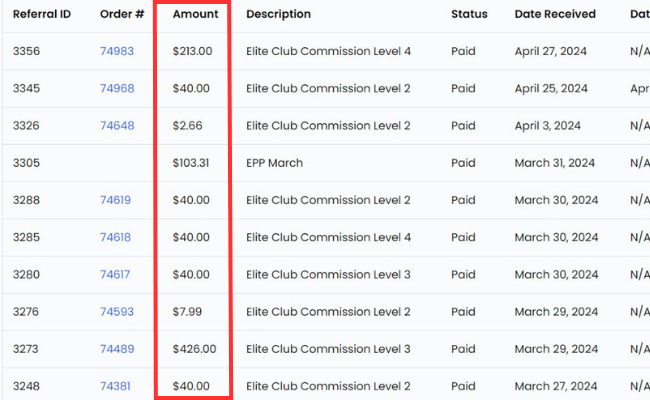The height and width of the screenshot is (400, 650).
Task: Open order link 74489
Action: [x=117, y=349]
